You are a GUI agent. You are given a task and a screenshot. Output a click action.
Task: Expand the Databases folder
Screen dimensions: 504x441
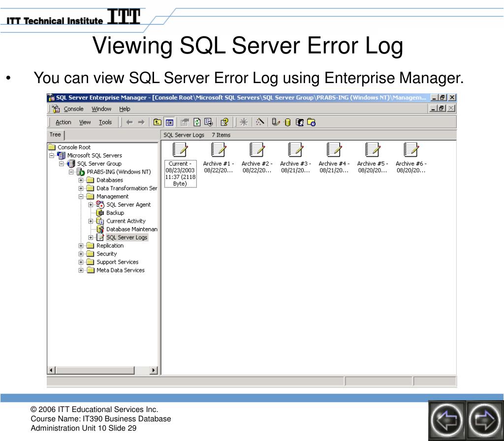click(x=81, y=180)
